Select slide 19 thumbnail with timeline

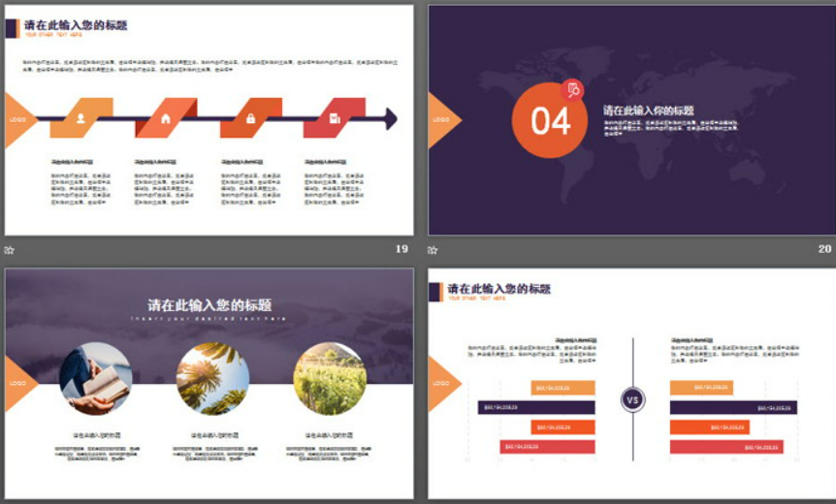coord(209,120)
